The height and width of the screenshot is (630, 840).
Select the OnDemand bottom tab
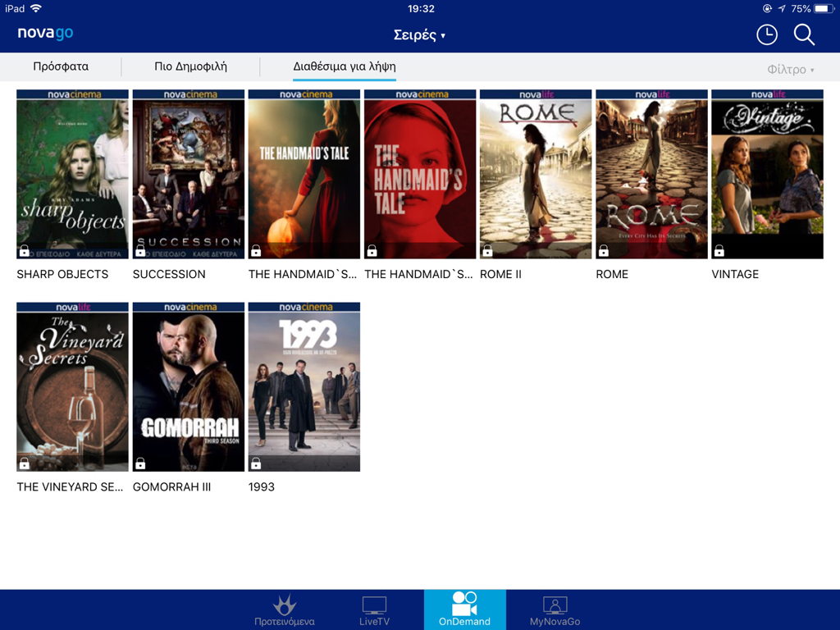tap(464, 609)
